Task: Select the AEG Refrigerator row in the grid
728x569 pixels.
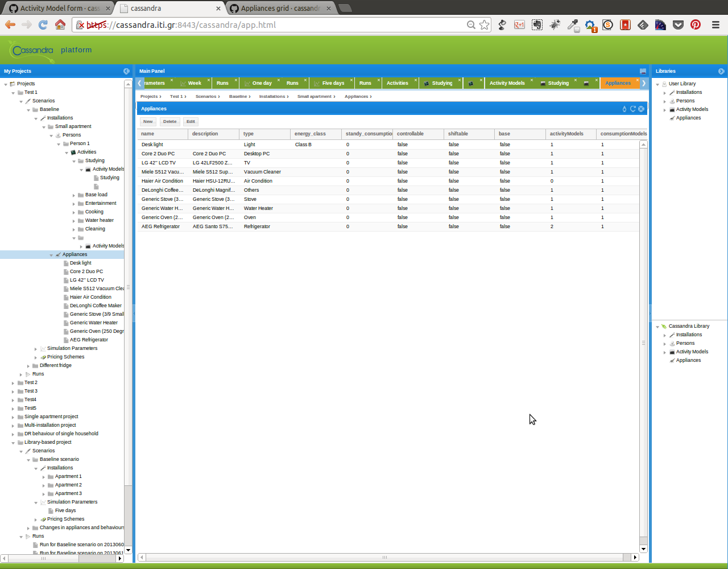Action: (x=388, y=226)
